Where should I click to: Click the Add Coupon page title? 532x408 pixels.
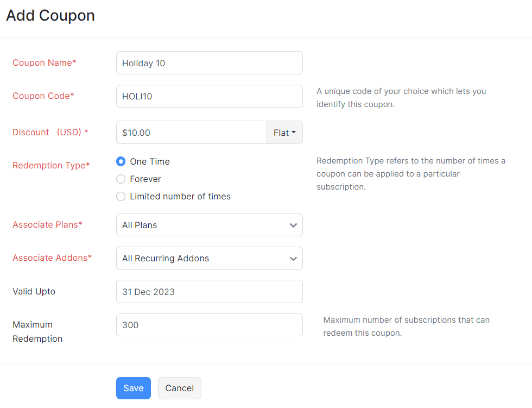[x=50, y=16]
